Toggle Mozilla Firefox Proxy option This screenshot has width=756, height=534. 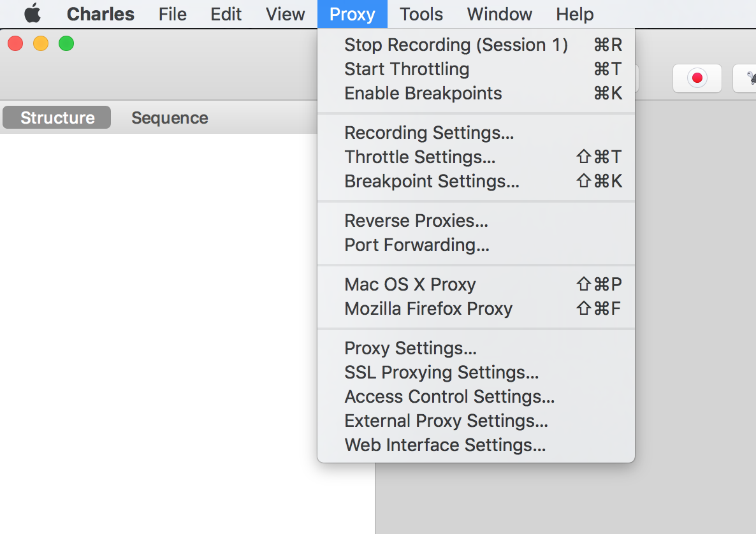tap(476, 308)
